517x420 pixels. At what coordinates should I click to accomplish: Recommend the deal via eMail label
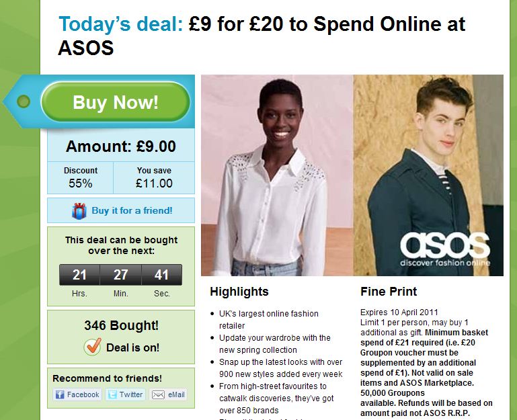click(176, 394)
